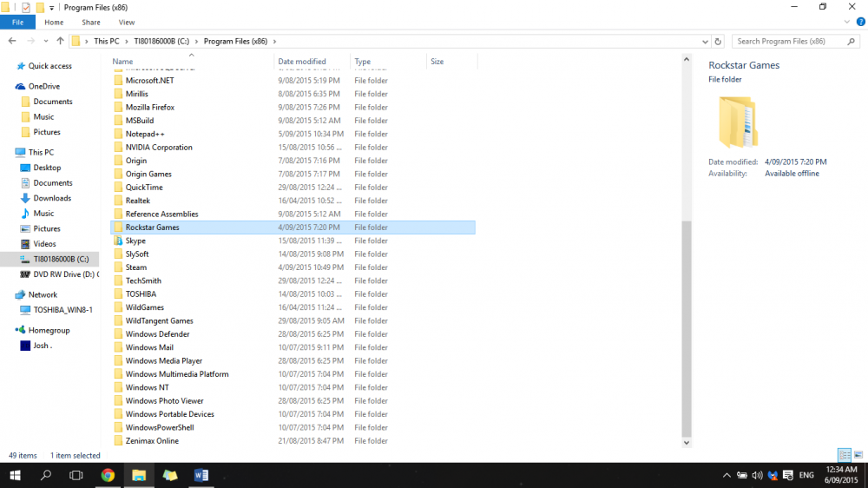Viewport: 868px width, 488px height.
Task: Open the View ribbon tab
Action: 126,23
